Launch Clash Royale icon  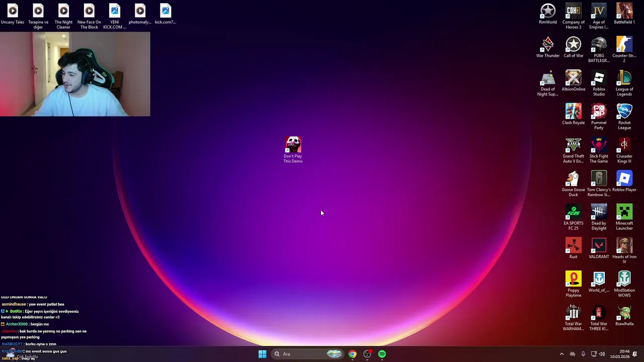574,114
